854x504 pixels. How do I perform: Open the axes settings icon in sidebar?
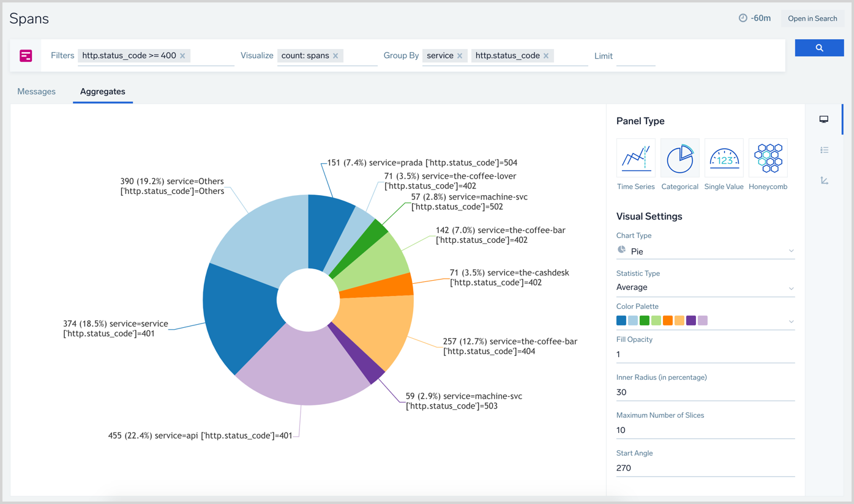[824, 180]
